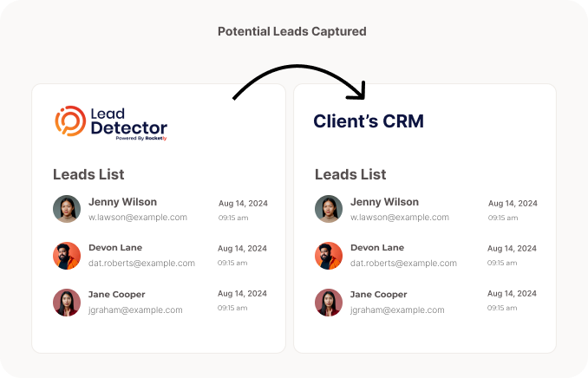Click the Client's CRM heading
Viewport: 588px width, 378px height.
click(x=369, y=121)
